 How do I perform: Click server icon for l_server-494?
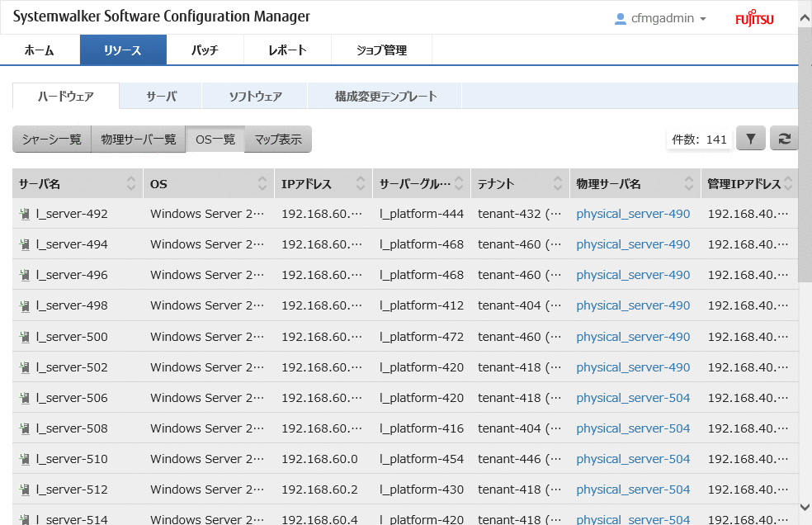pos(24,244)
